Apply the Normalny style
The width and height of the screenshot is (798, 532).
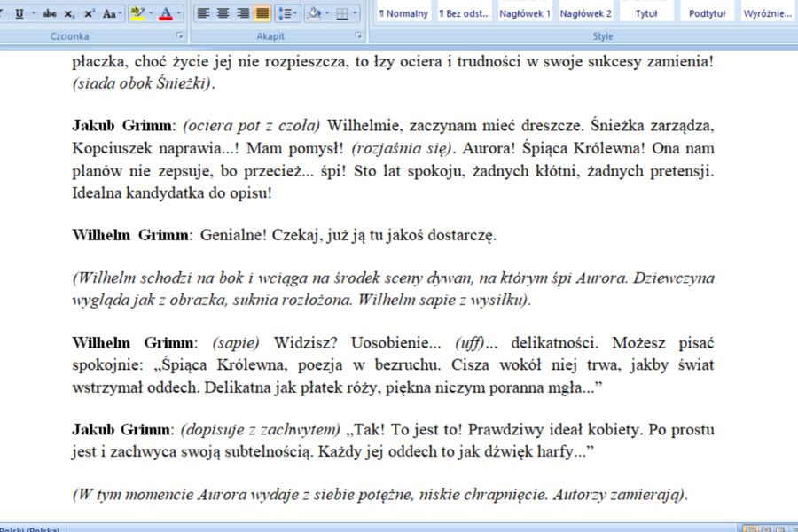click(403, 13)
